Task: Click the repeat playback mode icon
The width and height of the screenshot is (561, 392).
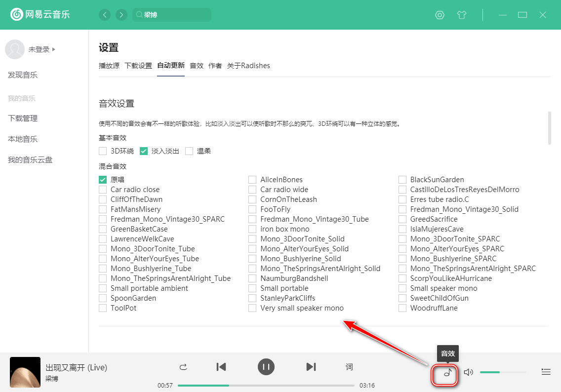Action: tap(183, 367)
